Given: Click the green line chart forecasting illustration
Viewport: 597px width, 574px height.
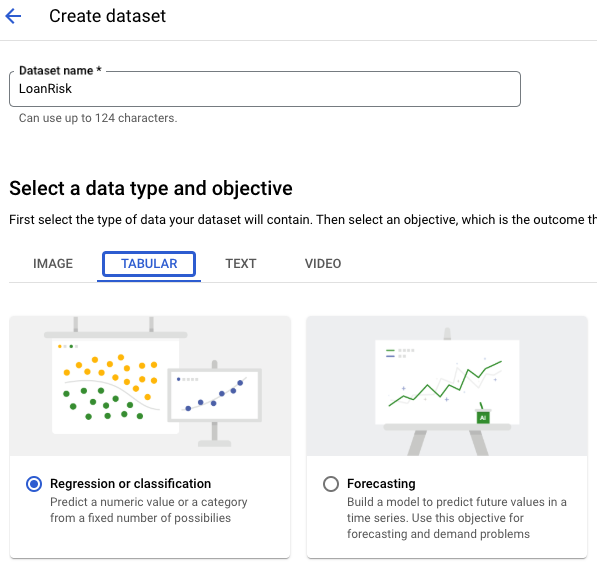Looking at the screenshot, I should 447,382.
